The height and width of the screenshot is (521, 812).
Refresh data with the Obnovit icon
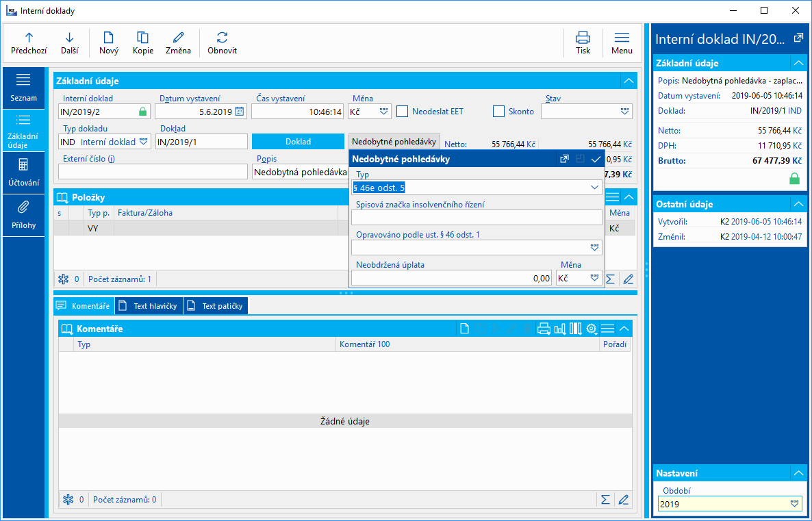click(222, 43)
